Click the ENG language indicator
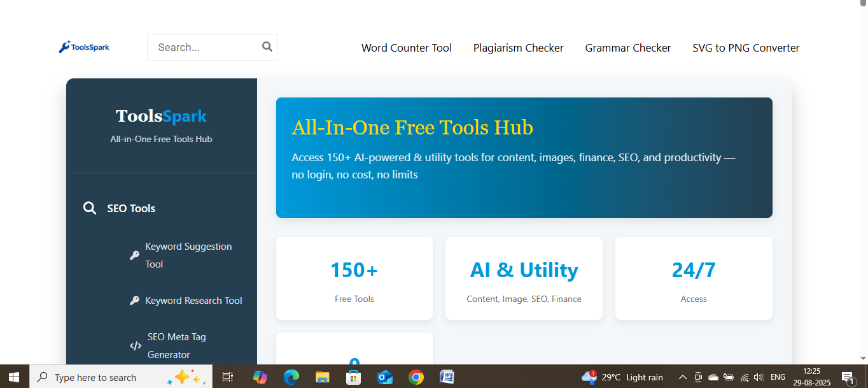Screen dimensions: 868x388 pos(776,377)
